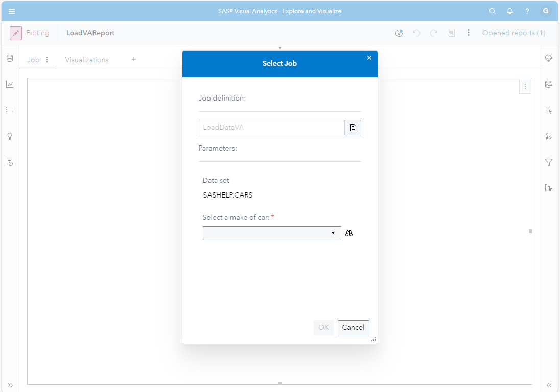Show the report Outline list pane
This screenshot has width=560, height=392.
(x=9, y=110)
